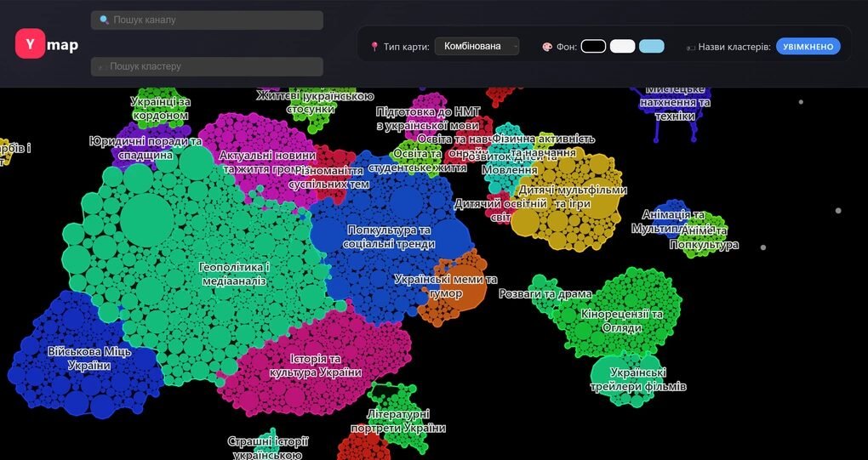Click the magnifier icon in channel search
The width and height of the screenshot is (868, 460).
(104, 20)
